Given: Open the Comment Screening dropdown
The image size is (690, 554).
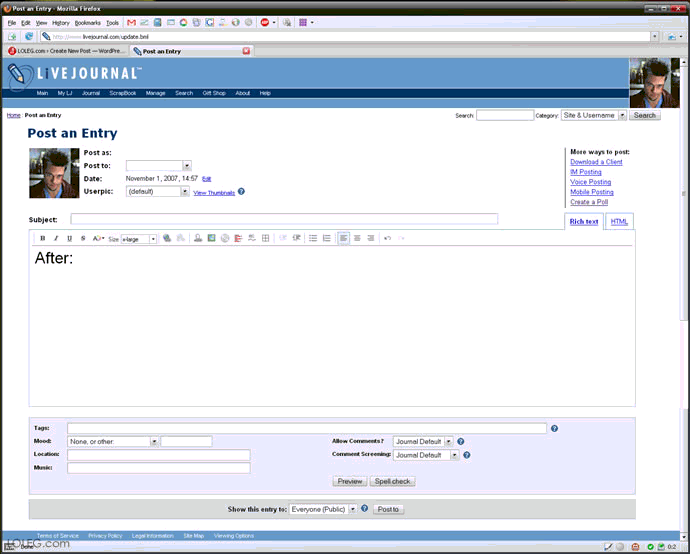Looking at the screenshot, I should (426, 455).
